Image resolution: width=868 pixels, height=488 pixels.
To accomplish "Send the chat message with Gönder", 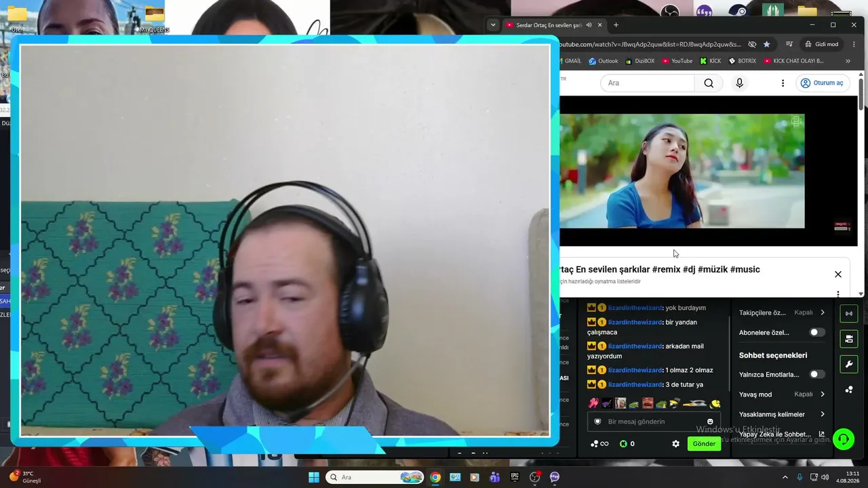I will (704, 444).
